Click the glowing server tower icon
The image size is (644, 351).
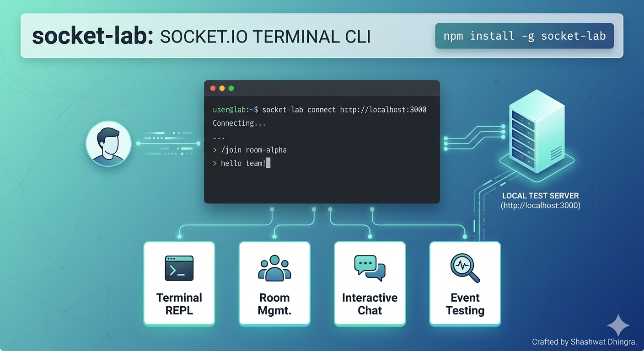[537, 131]
